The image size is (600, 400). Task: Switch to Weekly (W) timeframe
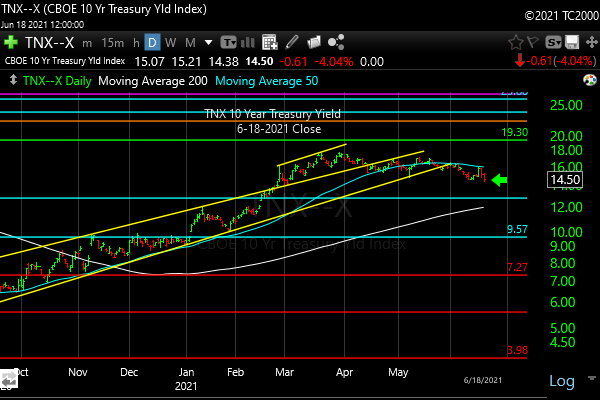click(x=171, y=42)
